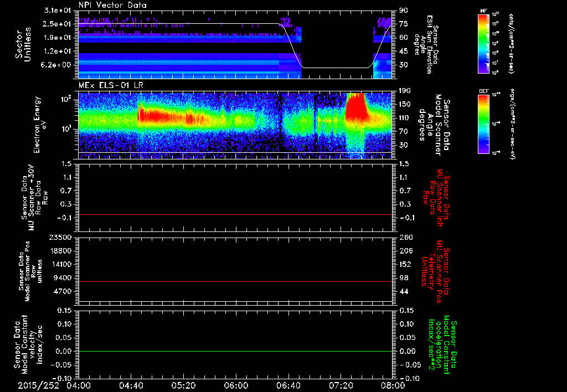Select the "Sector Unitless" axis label

point(24,44)
